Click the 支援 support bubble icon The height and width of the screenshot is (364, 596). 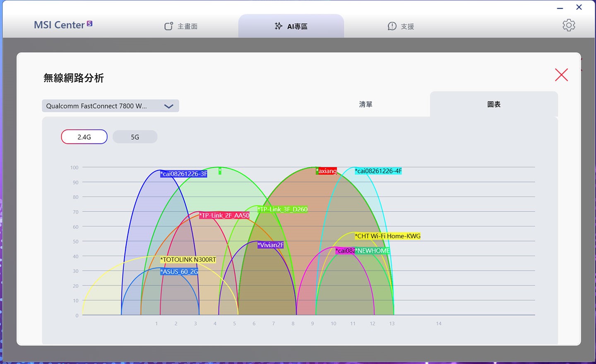(392, 26)
